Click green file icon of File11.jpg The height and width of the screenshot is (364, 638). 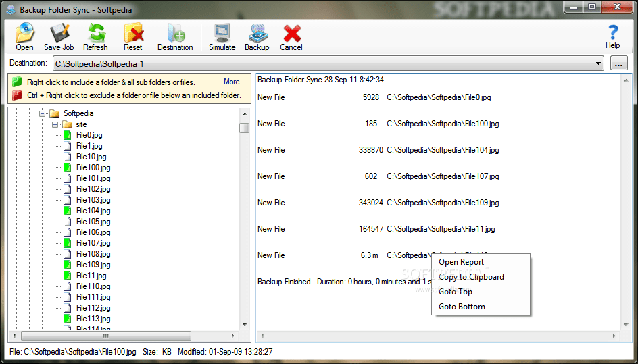(67, 276)
